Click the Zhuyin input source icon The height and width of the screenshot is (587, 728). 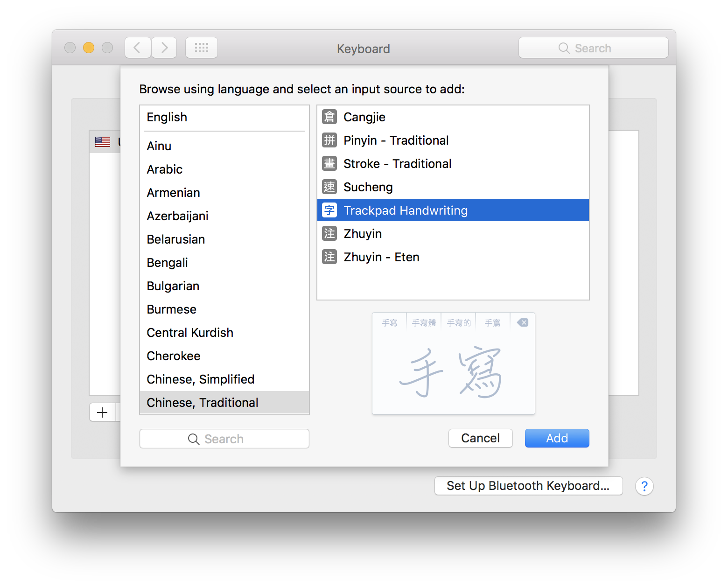[329, 233]
